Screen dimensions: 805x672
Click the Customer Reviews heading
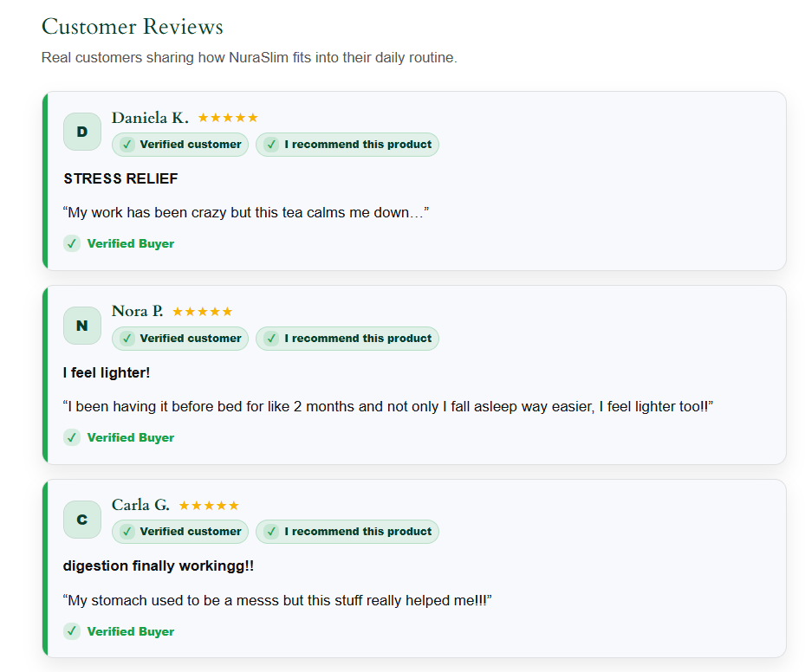pos(133,27)
